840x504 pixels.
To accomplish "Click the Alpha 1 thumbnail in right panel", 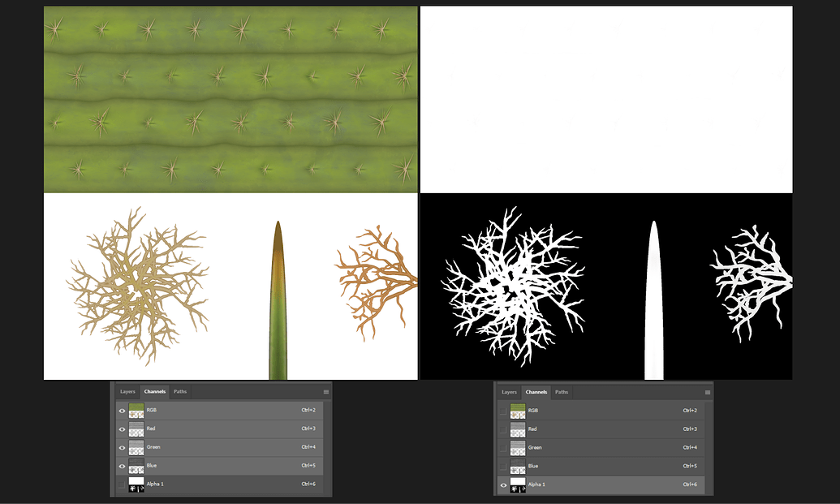I will point(517,485).
